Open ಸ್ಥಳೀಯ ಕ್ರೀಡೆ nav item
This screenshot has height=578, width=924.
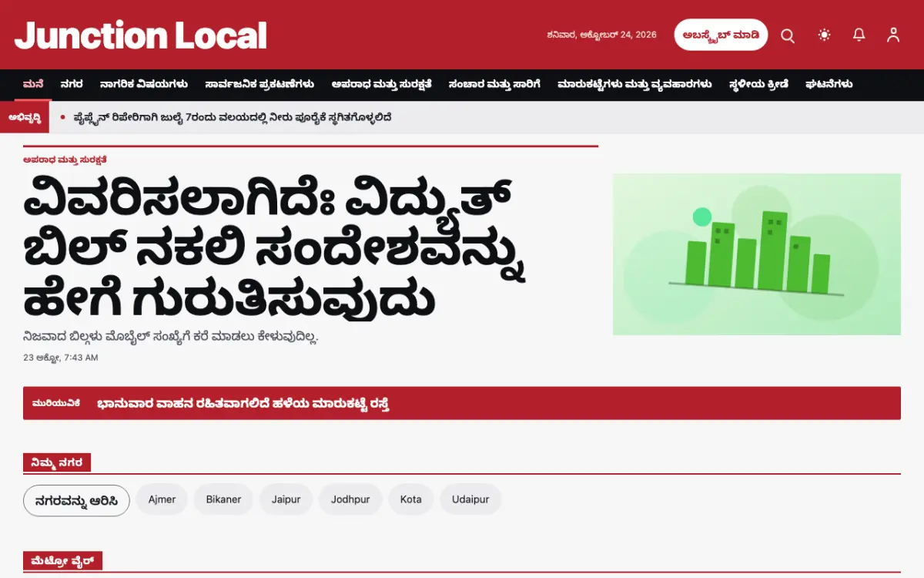(x=758, y=84)
